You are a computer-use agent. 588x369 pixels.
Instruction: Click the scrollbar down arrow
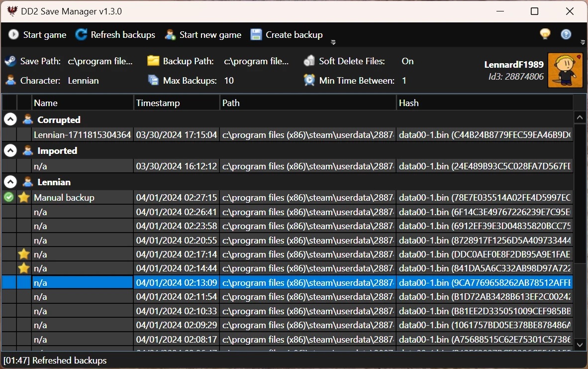pos(580,344)
